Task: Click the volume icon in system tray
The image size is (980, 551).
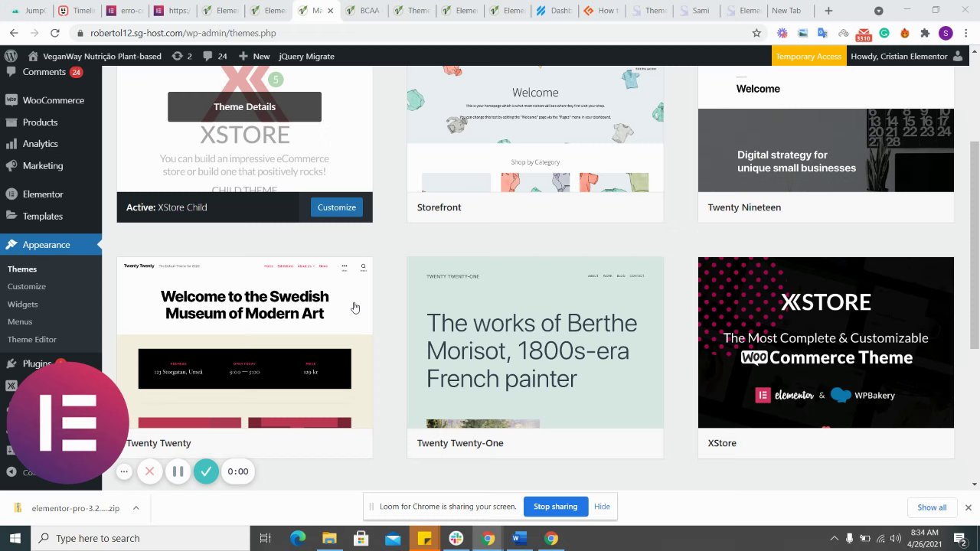Action: tap(897, 538)
